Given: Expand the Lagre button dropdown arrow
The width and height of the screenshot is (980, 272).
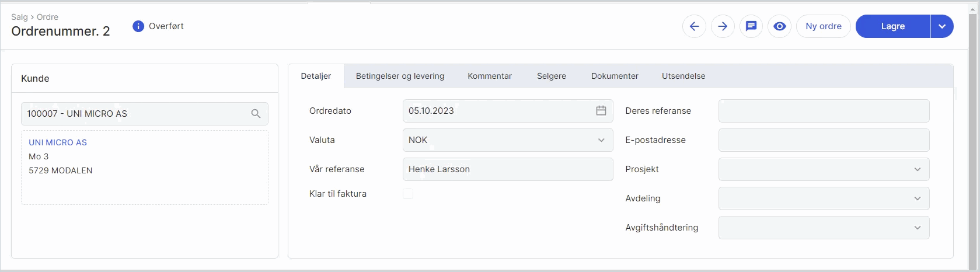Looking at the screenshot, I should 942,26.
